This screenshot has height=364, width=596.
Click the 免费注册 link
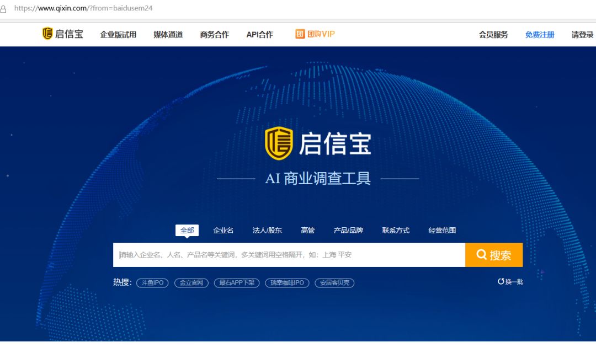click(540, 35)
